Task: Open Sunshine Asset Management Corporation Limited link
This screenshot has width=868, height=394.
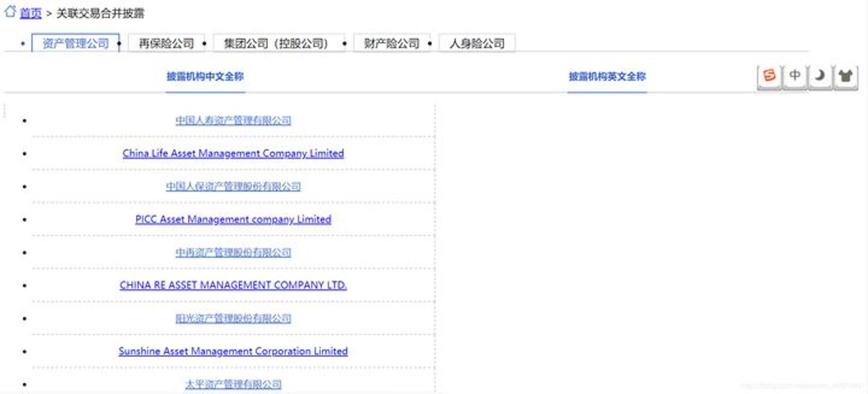Action: click(233, 351)
